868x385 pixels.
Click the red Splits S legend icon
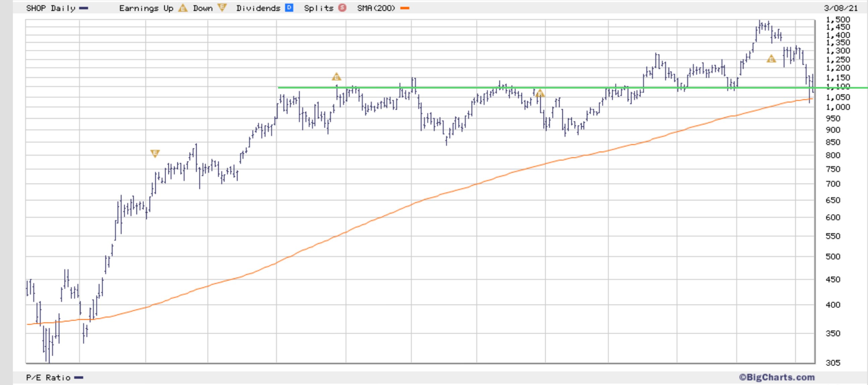342,8
